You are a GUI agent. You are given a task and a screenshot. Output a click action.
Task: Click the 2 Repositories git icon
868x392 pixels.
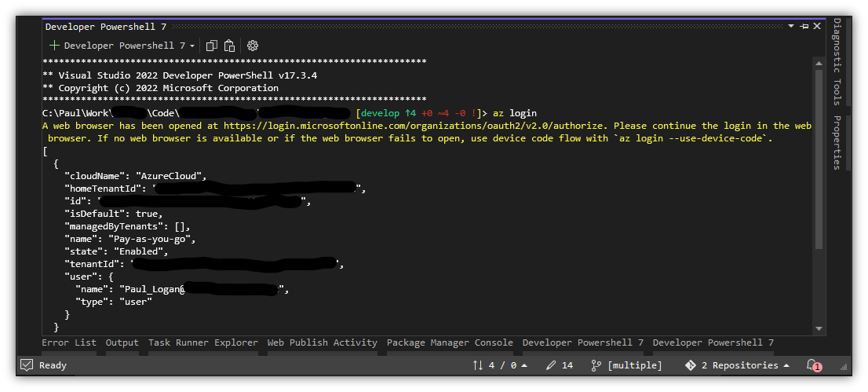click(x=691, y=365)
